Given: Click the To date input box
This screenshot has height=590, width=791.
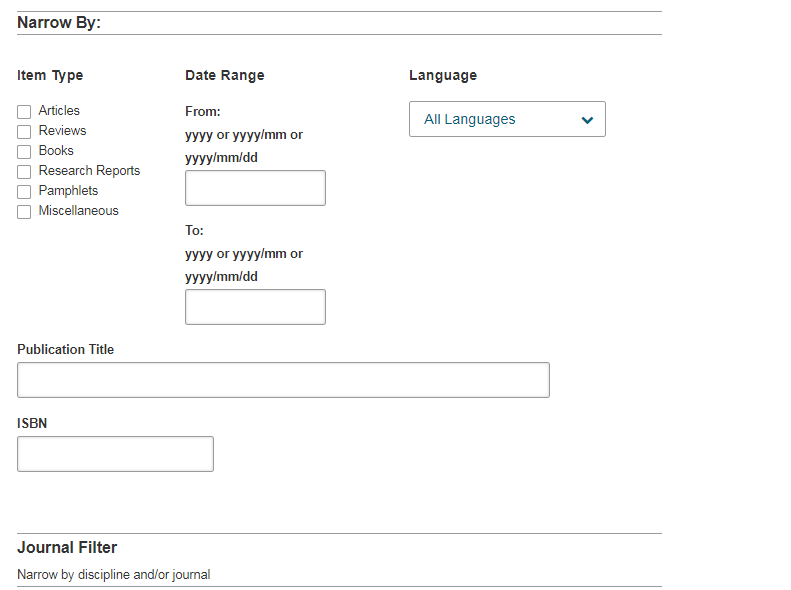Looking at the screenshot, I should click(x=255, y=307).
